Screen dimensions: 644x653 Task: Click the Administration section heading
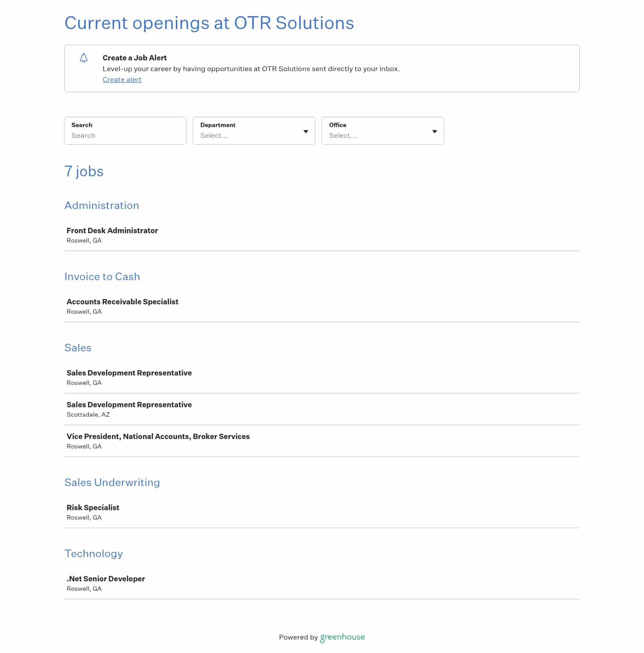click(102, 205)
